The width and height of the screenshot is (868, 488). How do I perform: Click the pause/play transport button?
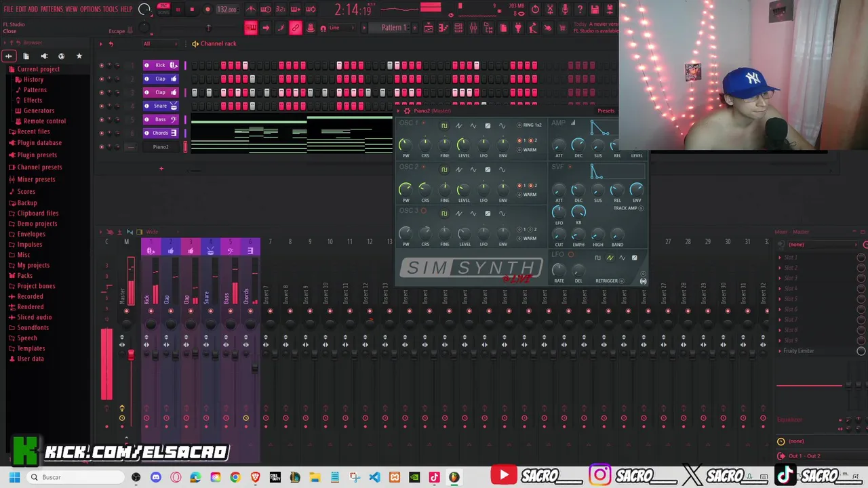coord(178,9)
